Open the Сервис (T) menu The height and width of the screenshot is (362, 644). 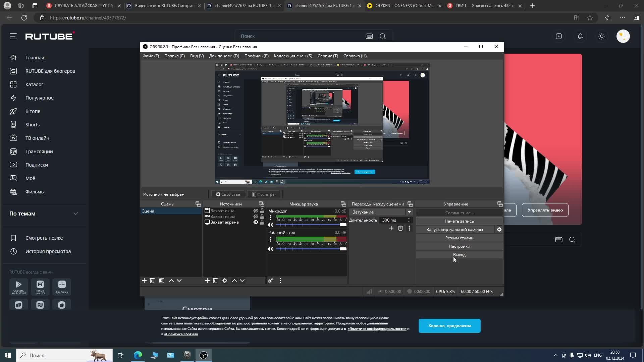click(x=327, y=56)
